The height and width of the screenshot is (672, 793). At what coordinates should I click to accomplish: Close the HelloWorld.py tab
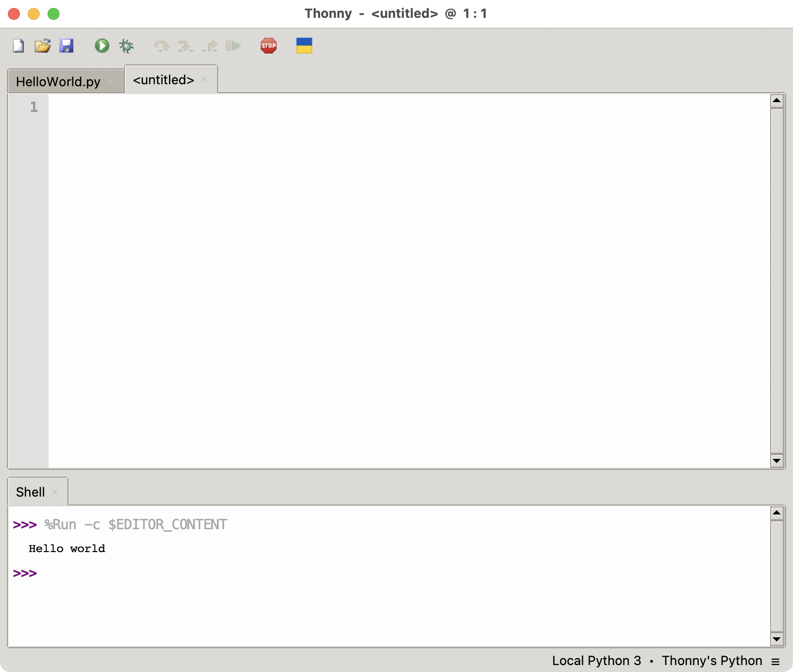pyautogui.click(x=110, y=81)
